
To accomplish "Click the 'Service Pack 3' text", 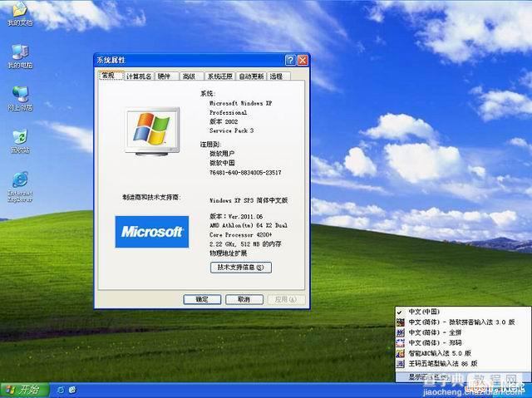I will [231, 130].
